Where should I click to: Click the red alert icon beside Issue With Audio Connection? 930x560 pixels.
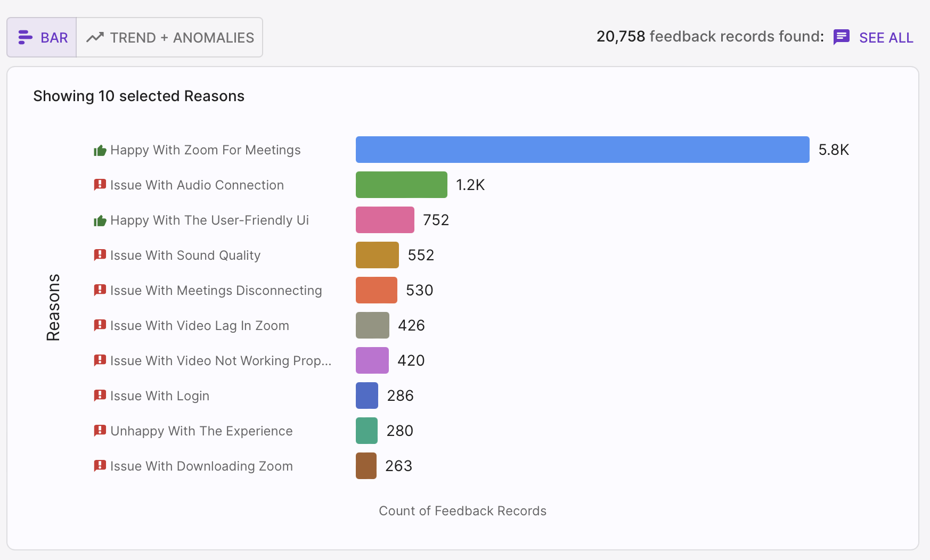tap(100, 185)
